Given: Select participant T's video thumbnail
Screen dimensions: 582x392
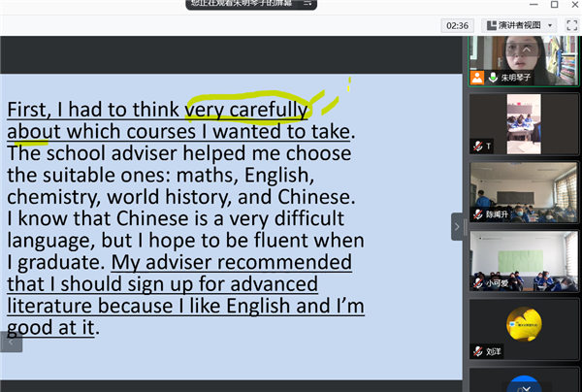Looking at the screenshot, I should click(x=524, y=124).
